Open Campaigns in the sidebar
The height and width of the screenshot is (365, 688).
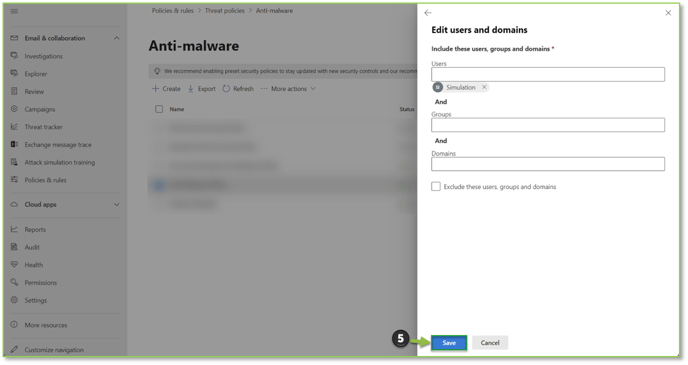click(x=40, y=109)
